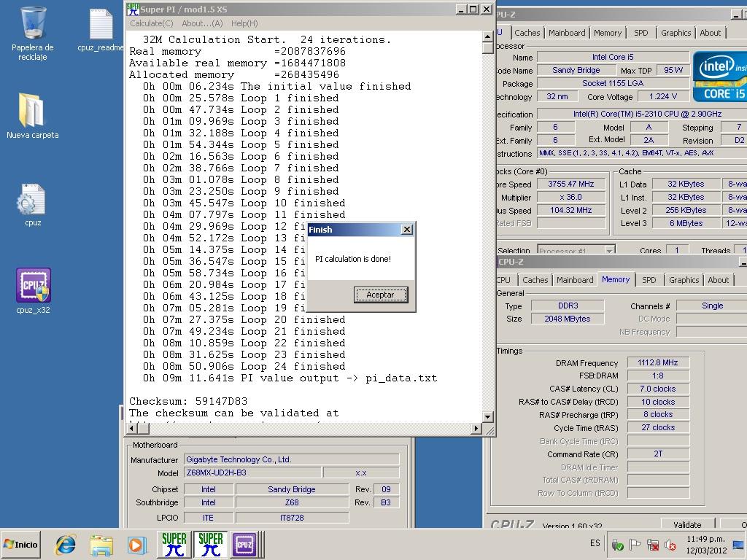The image size is (747, 560).
Task: Open the cpuz_readme text file icon
Action: 101,29
